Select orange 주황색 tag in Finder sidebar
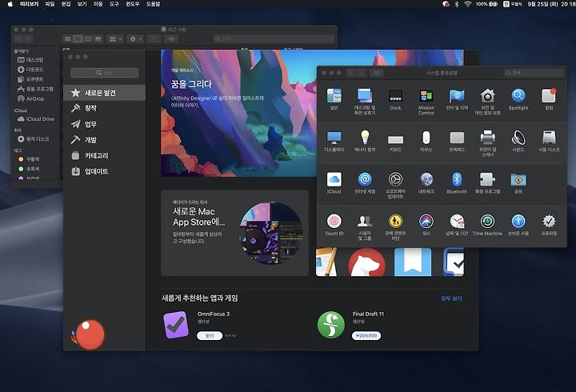Screen dimensions: 576x392 coord(28,159)
